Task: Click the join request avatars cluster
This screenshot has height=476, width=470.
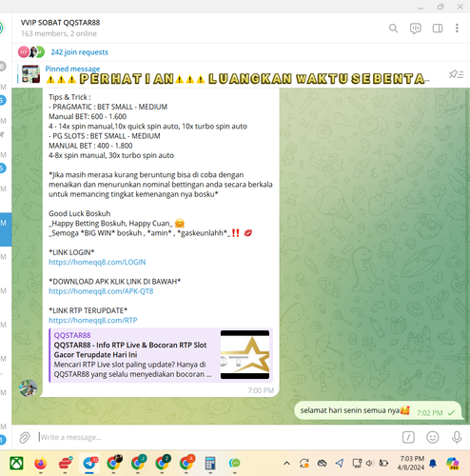Action: (31, 52)
